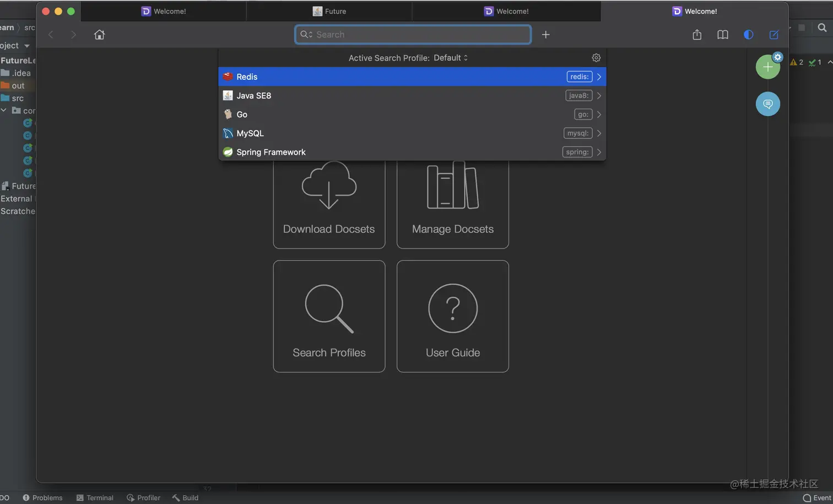Viewport: 833px width, 504px height.
Task: Select External Libraries in IDE project tree
Action: pyautogui.click(x=17, y=199)
